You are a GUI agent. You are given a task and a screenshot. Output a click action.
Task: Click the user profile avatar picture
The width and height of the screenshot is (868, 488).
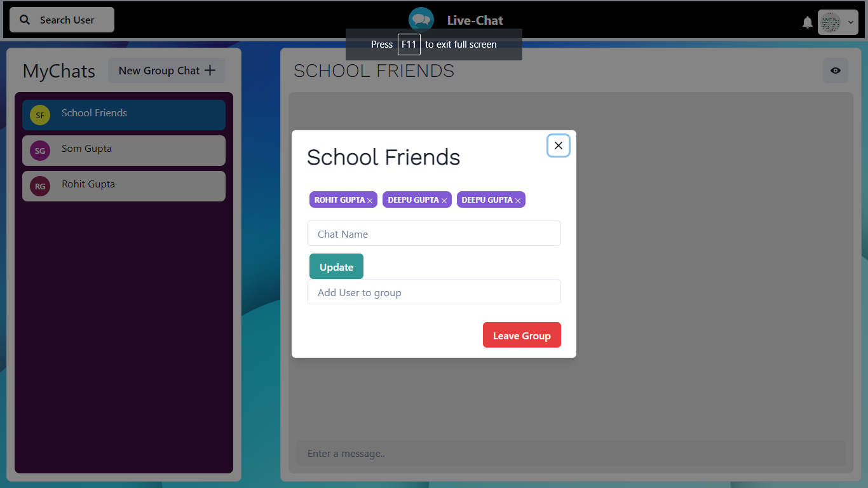[831, 23]
